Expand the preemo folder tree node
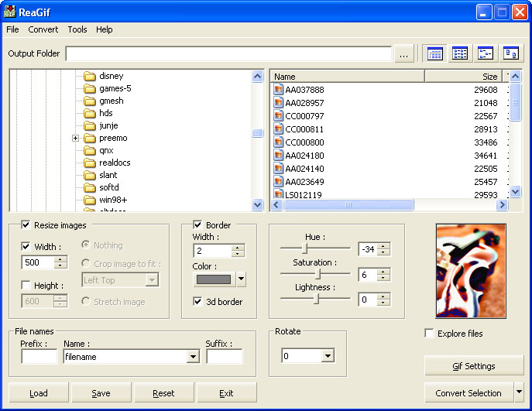Screen dimensions: 532x411 pyautogui.click(x=76, y=139)
